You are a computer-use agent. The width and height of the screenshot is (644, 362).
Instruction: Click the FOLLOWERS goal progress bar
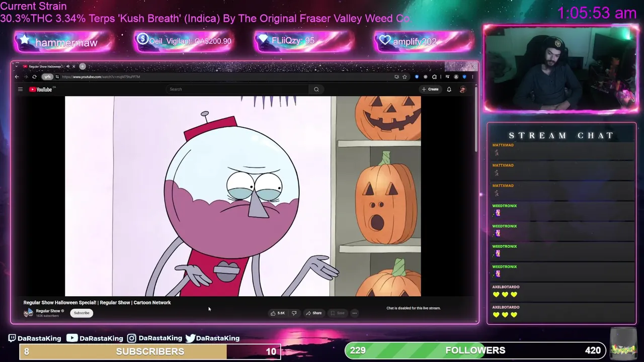[x=475, y=350]
